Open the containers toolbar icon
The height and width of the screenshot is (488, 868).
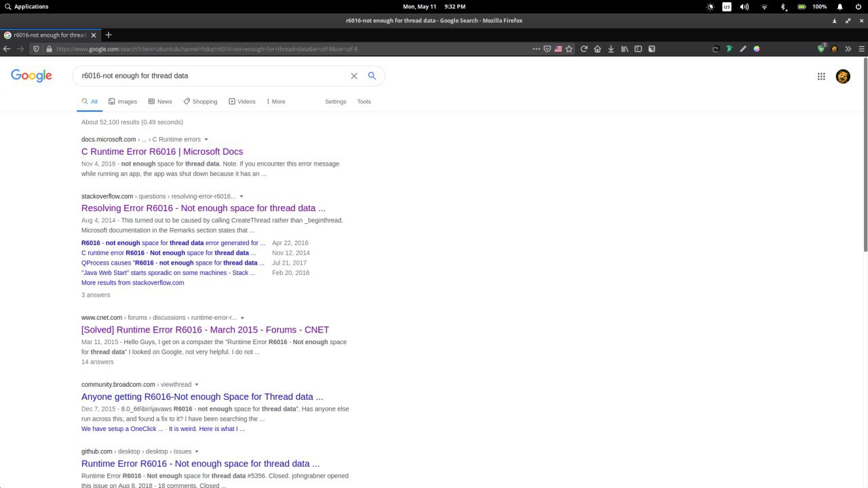coord(652,49)
